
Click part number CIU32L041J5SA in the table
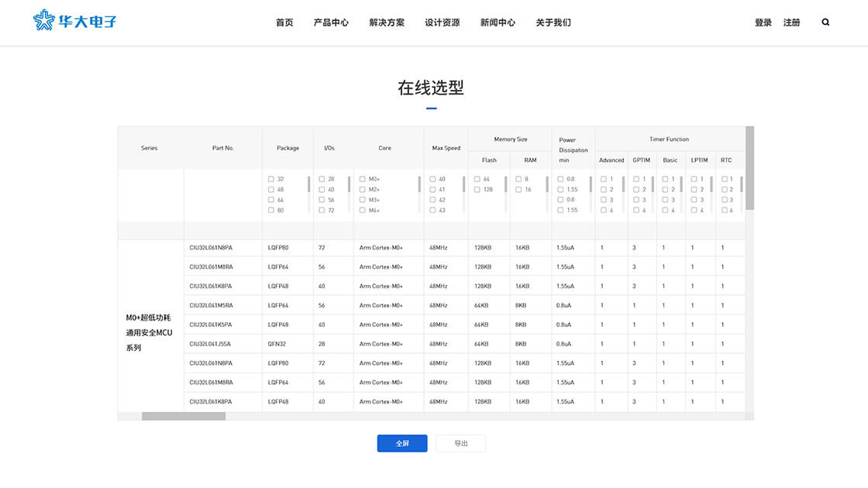tap(210, 344)
